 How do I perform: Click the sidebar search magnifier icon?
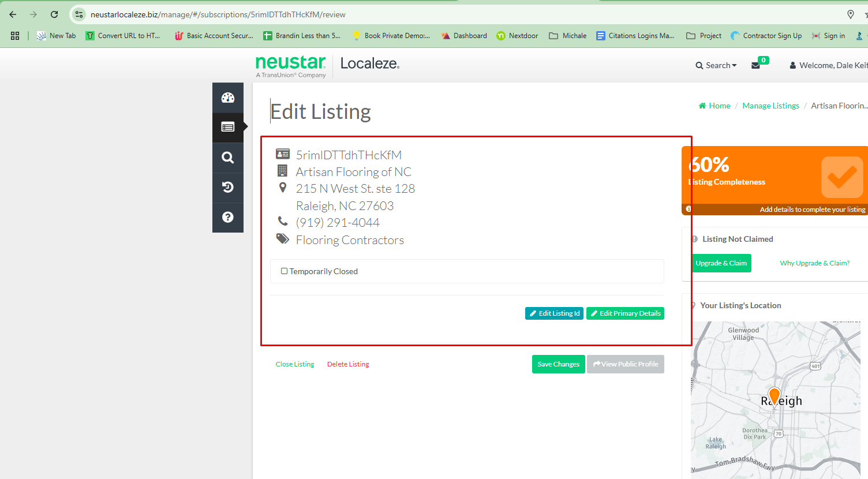coord(228,158)
